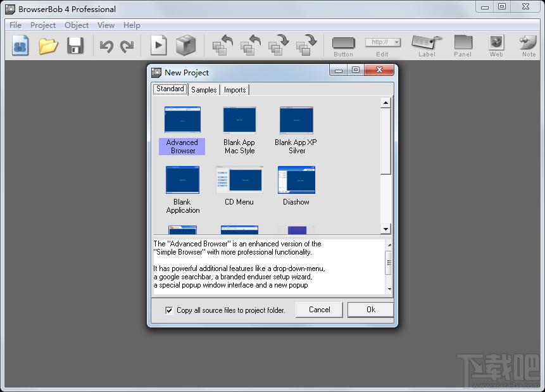Screen dimensions: 545x392
Task: Open the Project menu
Action: coord(43,25)
